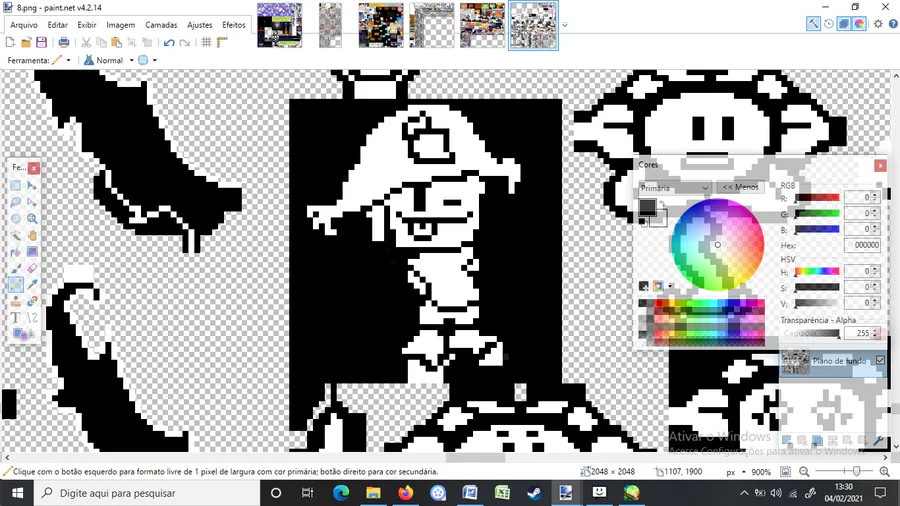Toggle the Colors window button
Viewport: 900px width, 506px height.
859,24
